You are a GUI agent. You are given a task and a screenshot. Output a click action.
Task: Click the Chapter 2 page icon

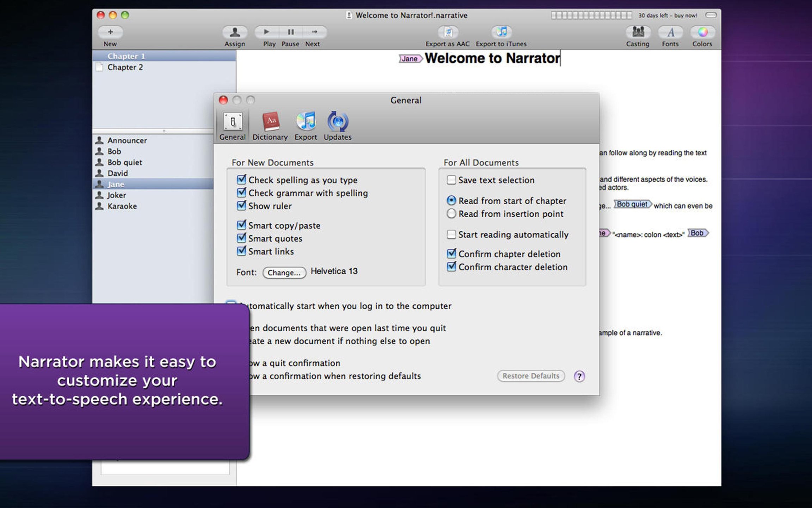tap(100, 67)
